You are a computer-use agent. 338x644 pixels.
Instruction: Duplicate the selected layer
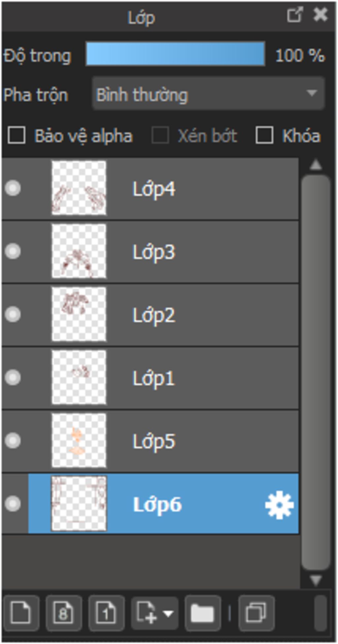[x=256, y=613]
